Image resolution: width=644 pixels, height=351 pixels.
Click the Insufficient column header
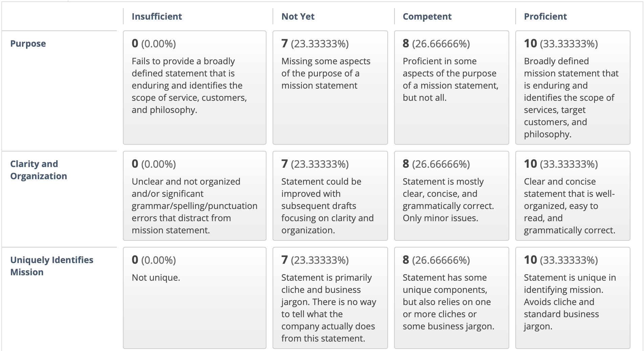point(157,16)
